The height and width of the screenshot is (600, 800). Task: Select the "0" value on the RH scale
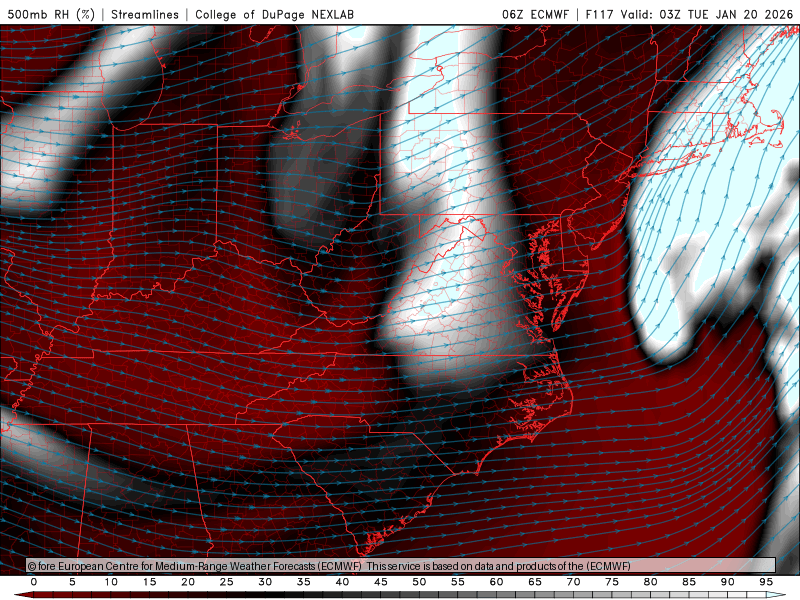pyautogui.click(x=34, y=582)
